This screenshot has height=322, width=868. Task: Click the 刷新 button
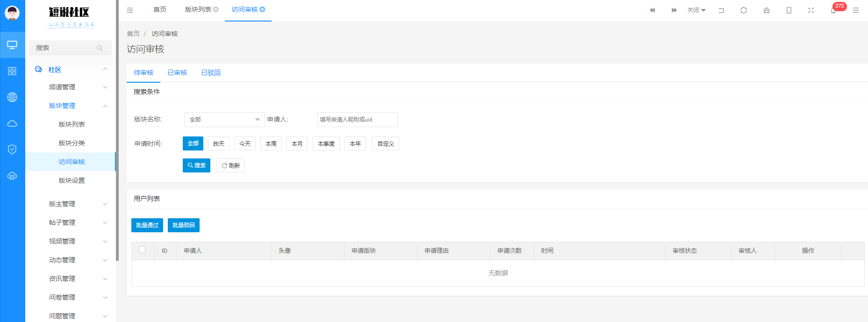(230, 165)
